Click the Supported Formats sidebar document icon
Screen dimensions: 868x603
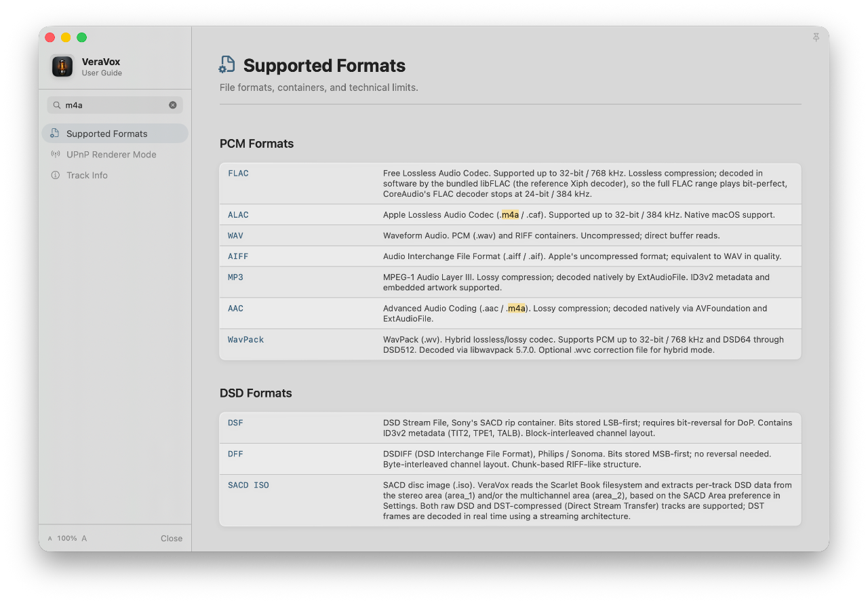(55, 134)
